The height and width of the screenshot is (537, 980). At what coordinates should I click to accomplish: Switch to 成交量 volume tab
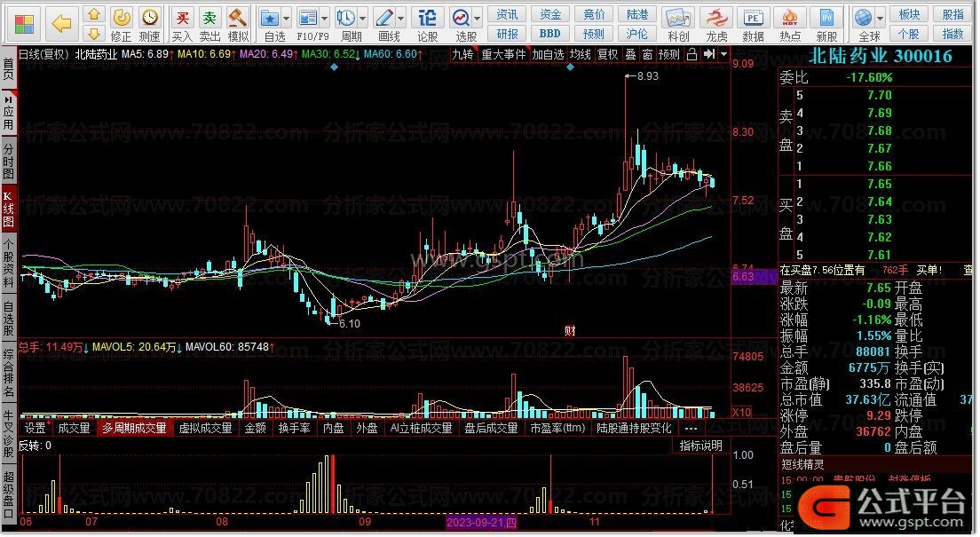[74, 428]
